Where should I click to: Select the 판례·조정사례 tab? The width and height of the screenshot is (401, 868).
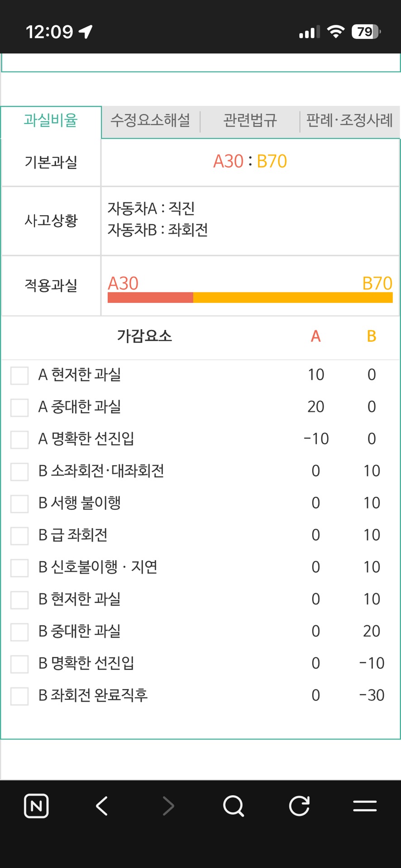(349, 121)
